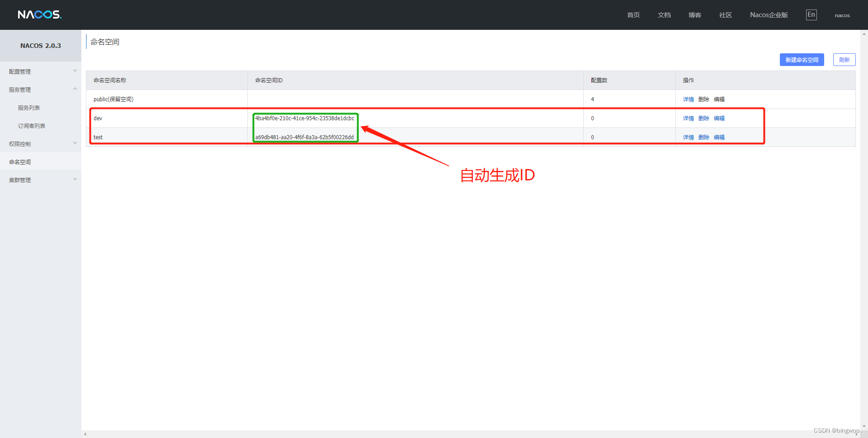Go to 首页 in top navigation
Viewport: 868px width, 438px height.
click(x=633, y=15)
